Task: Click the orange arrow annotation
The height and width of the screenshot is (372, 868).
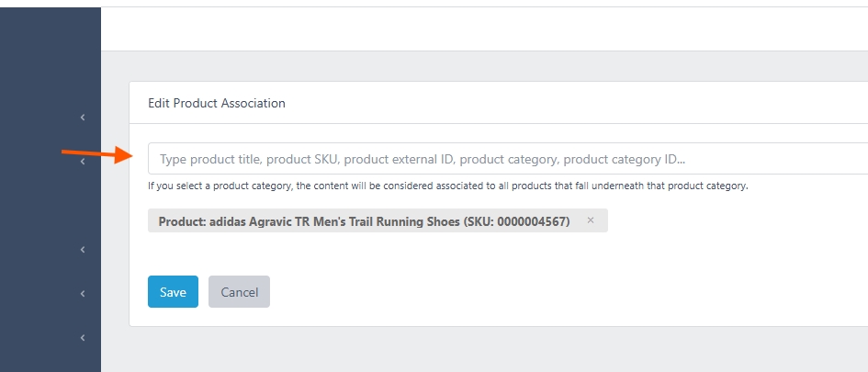Action: (x=96, y=153)
